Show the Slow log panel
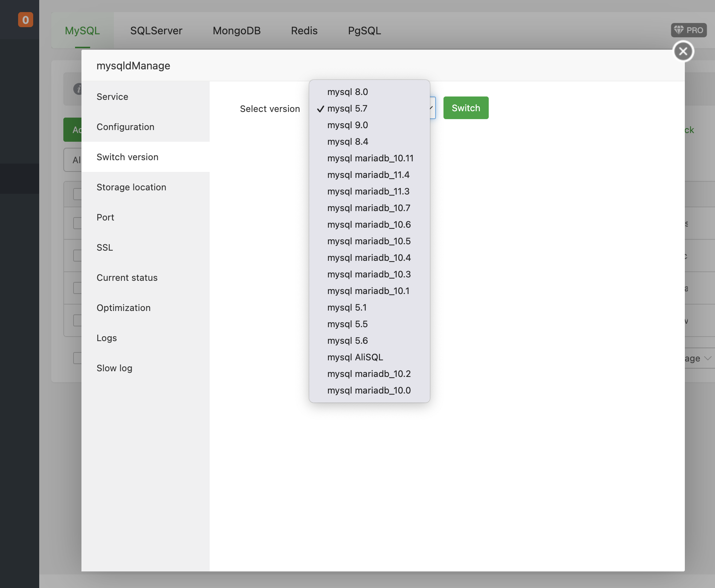Screen dimensions: 715x588 click(x=114, y=368)
